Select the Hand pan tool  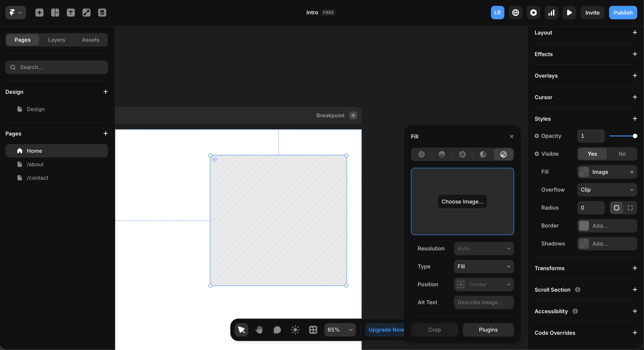coord(259,330)
